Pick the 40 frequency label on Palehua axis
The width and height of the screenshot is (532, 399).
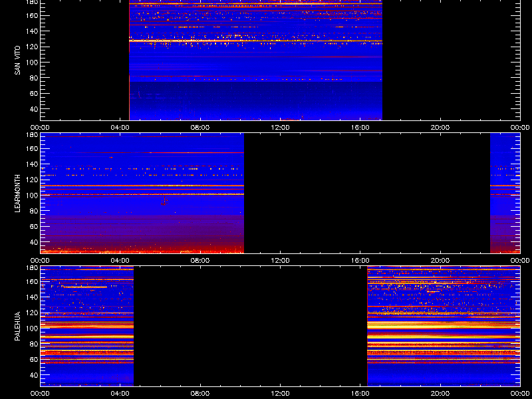click(x=34, y=375)
